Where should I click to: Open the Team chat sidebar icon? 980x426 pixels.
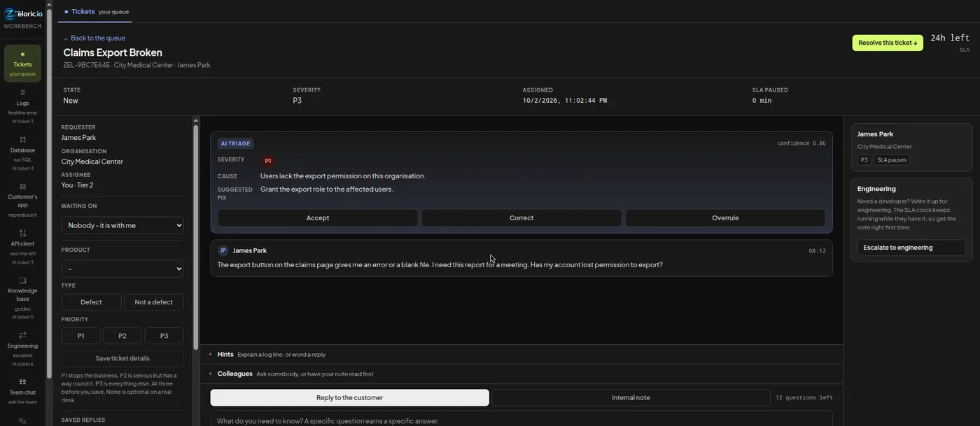click(x=22, y=391)
